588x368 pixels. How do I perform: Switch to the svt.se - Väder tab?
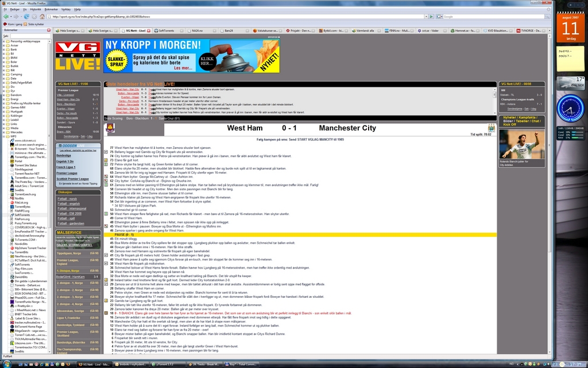click(432, 30)
